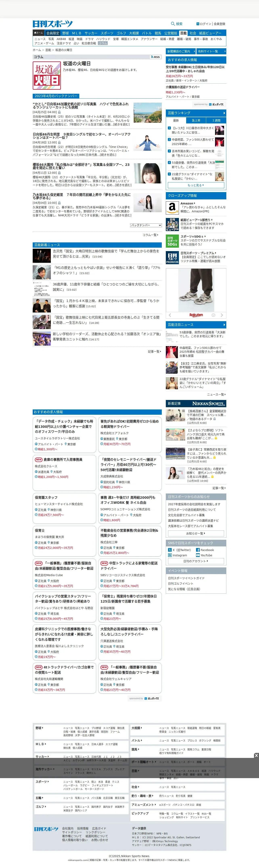Open X (旧Twitter) social icon
Image resolution: width=259 pixels, height=868 pixels.
point(170,550)
